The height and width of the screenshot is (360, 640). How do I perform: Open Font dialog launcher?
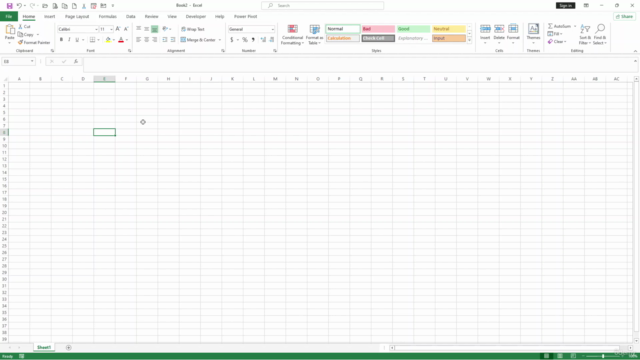[x=129, y=51]
